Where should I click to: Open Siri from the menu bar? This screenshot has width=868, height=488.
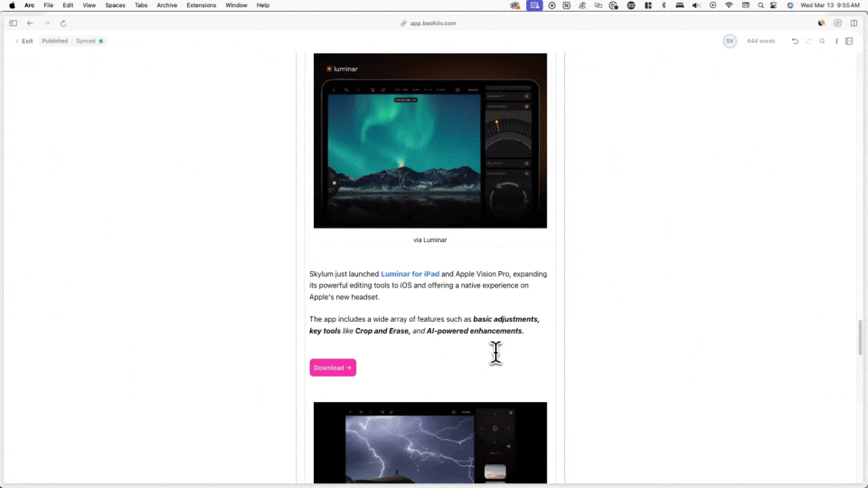click(x=790, y=5)
